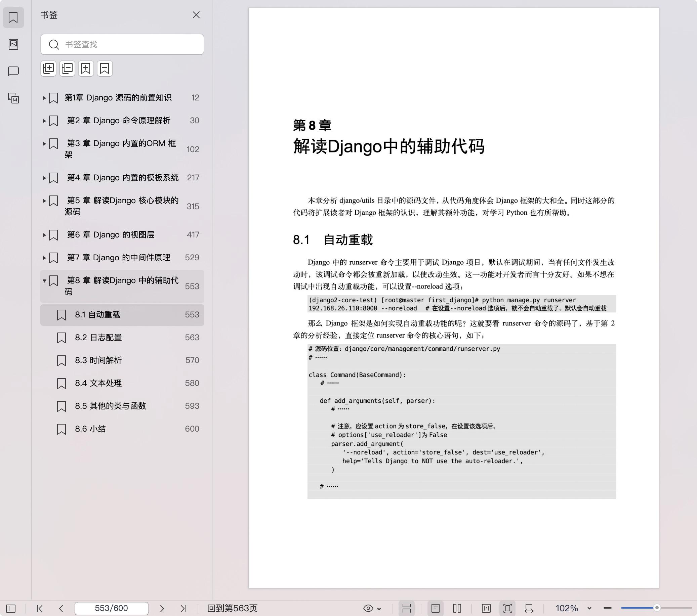Expand all bookmarks icon
This screenshot has height=616, width=697.
click(48, 69)
